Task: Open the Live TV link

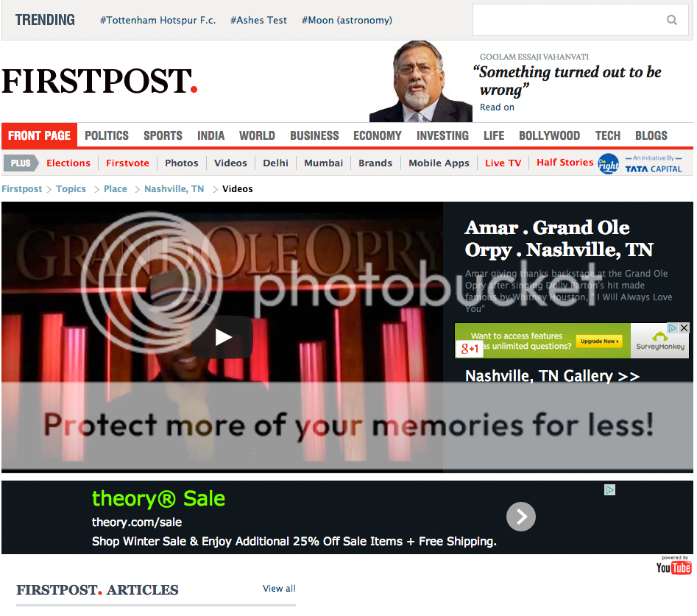Action: (x=503, y=163)
